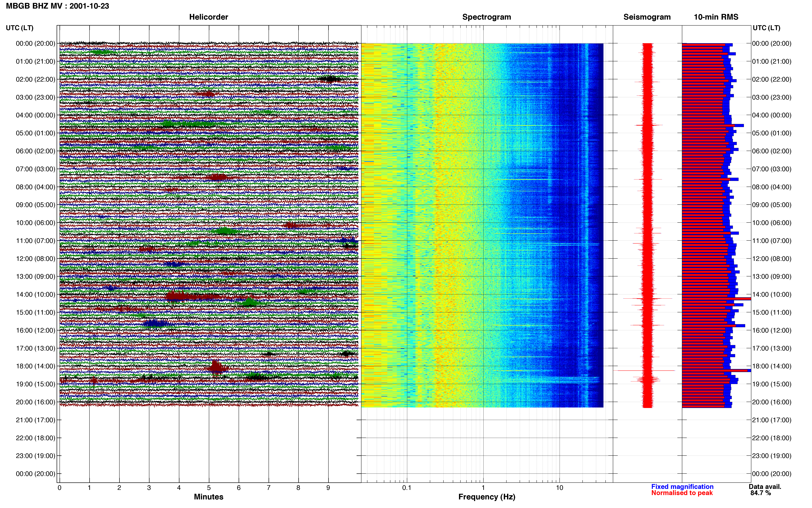The width and height of the screenshot is (812, 508).
Task: Click the '0.1' frequency tick label
Action: coord(407,488)
